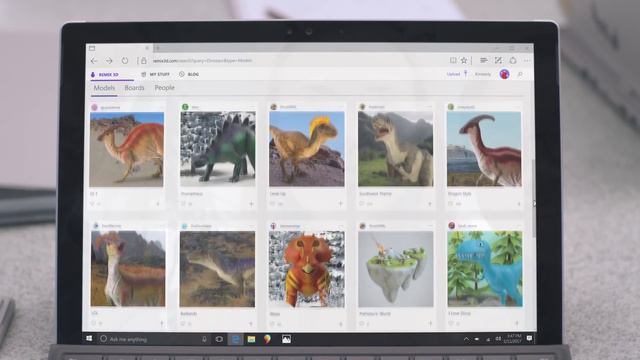
Task: Click the Edge share icon
Action: [x=513, y=60]
